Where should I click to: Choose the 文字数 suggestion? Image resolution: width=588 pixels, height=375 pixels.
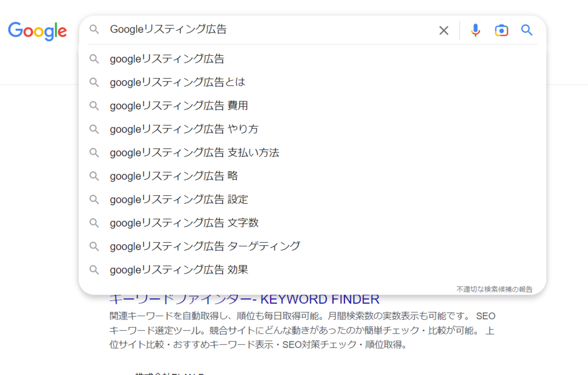coord(184,223)
